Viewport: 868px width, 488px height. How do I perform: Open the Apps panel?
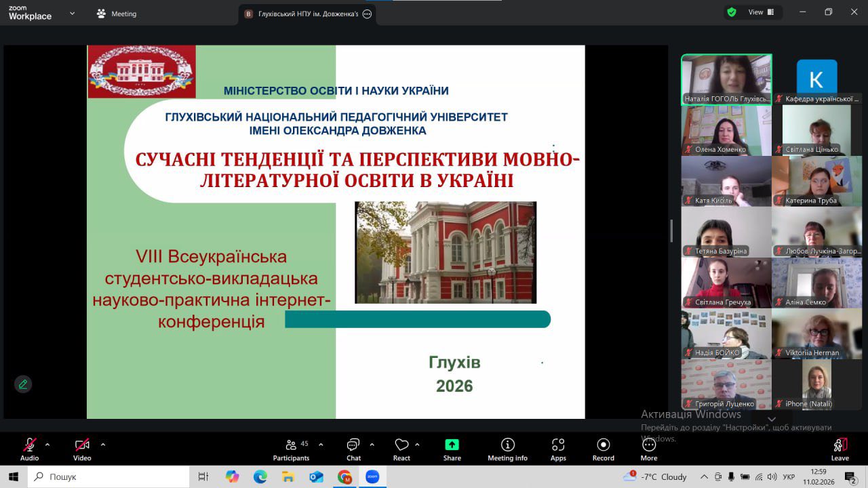coord(558,449)
